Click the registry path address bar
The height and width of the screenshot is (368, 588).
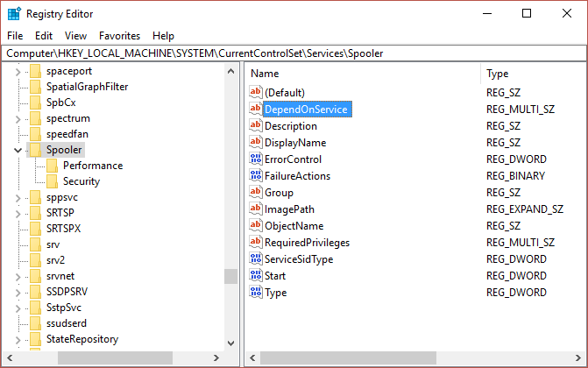[x=294, y=53]
